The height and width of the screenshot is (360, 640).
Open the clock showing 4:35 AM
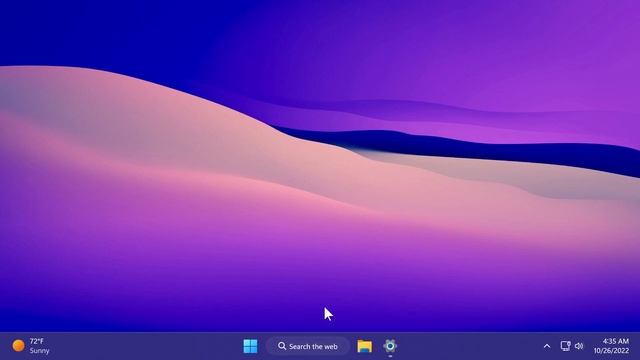(611, 346)
